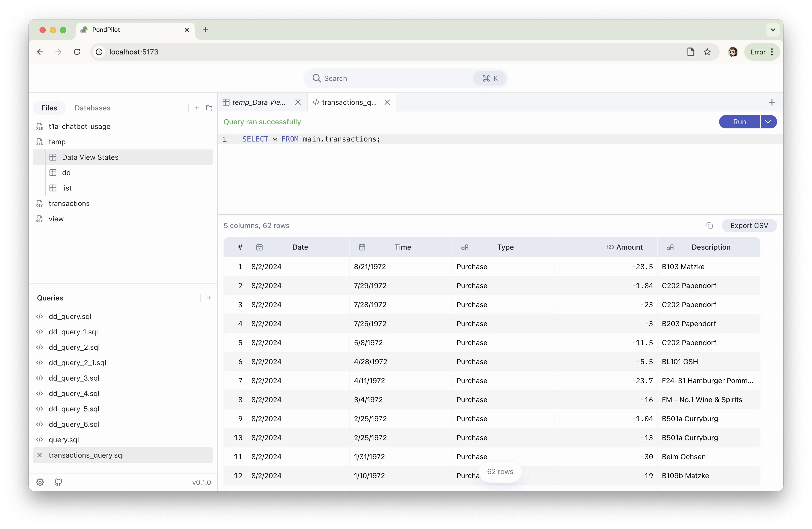812x529 pixels.
Task: Open the browser tab overview chevron
Action: pos(772,30)
